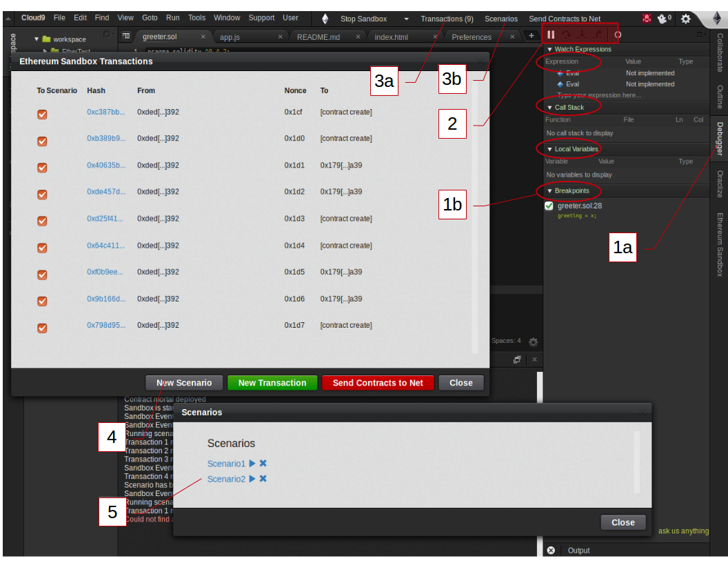
Task: Uncheck transaction 0xc387bb scenario checkbox
Action: coord(42,115)
